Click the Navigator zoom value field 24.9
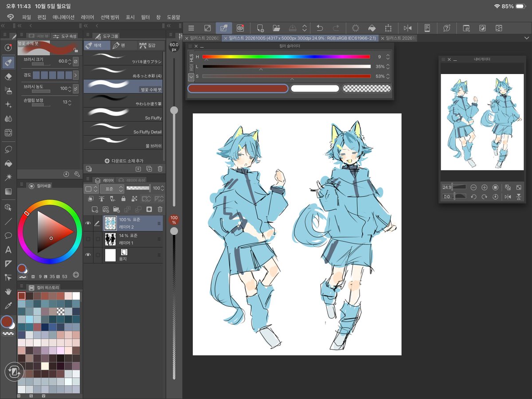 coord(447,187)
